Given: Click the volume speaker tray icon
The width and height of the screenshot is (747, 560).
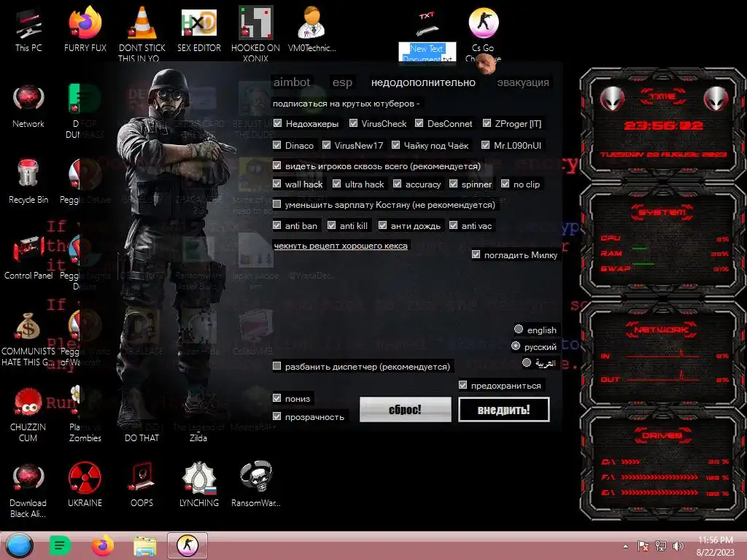Looking at the screenshot, I should coord(678,545).
